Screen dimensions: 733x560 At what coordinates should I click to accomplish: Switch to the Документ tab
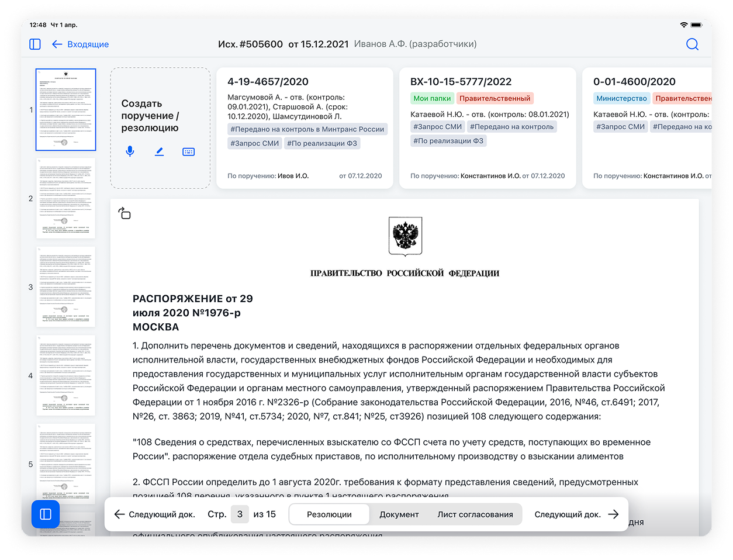tap(399, 514)
